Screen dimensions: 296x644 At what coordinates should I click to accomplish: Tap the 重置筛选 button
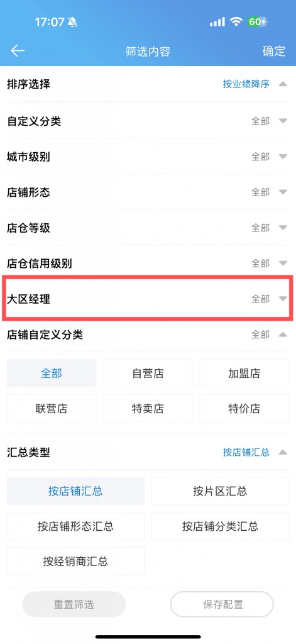[74, 604]
